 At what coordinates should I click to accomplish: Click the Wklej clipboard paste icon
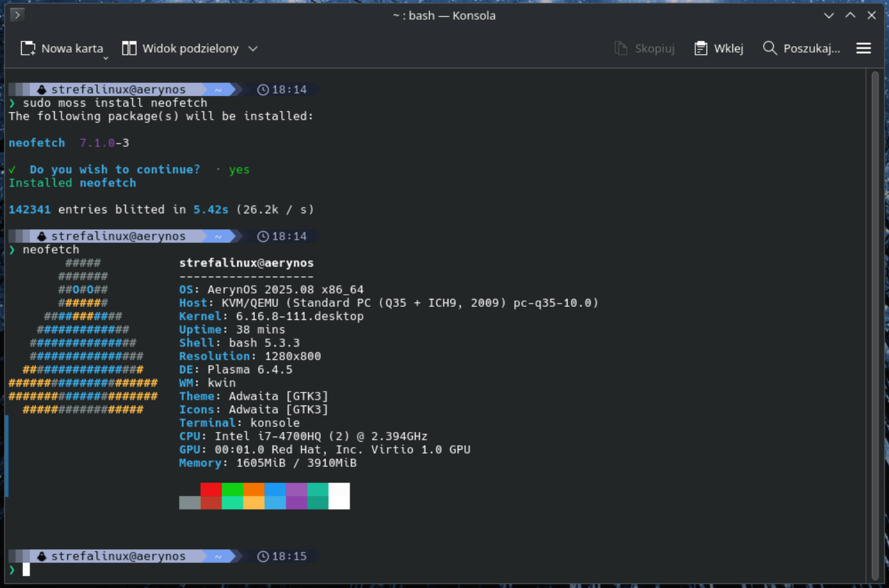click(x=701, y=48)
